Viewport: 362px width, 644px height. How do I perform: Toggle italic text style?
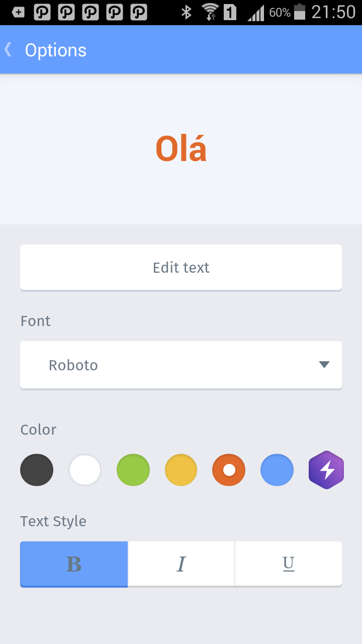(181, 564)
